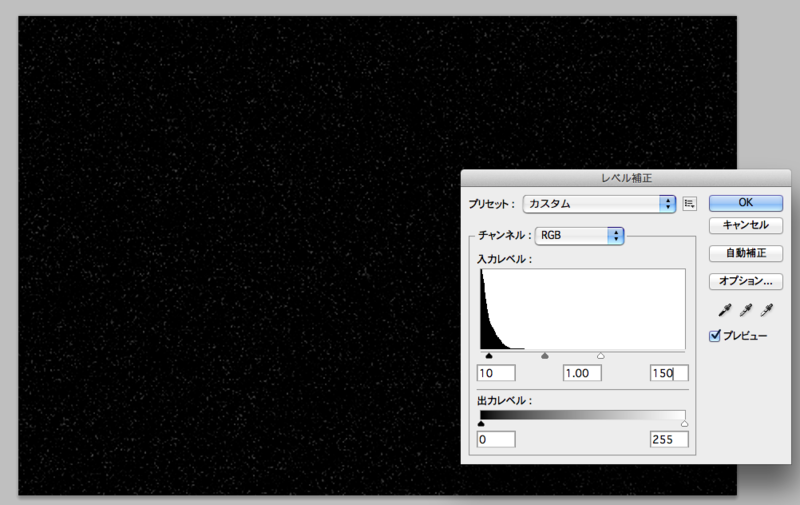Click the input levels histogram

583,309
